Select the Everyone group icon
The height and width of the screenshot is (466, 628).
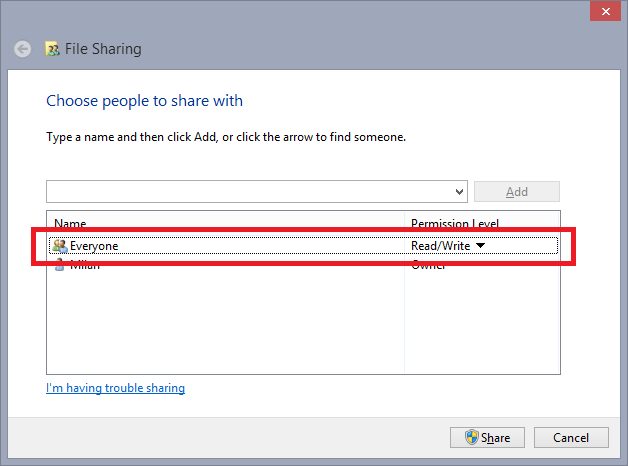pos(60,245)
